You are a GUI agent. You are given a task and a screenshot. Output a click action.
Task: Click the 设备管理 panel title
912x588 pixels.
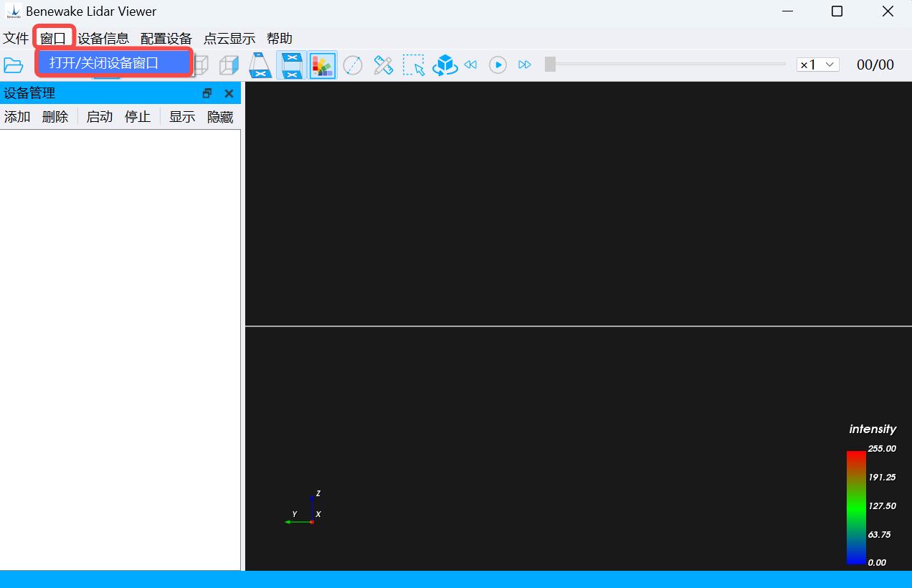click(x=29, y=93)
